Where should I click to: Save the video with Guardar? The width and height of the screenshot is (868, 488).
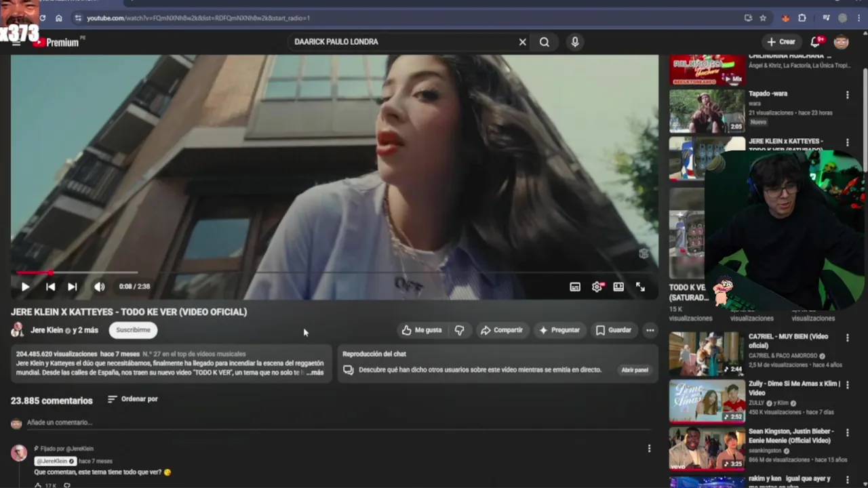tap(613, 330)
